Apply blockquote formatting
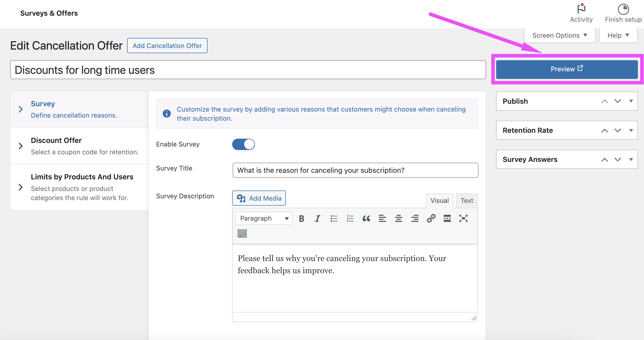The width and height of the screenshot is (644, 340). [366, 218]
